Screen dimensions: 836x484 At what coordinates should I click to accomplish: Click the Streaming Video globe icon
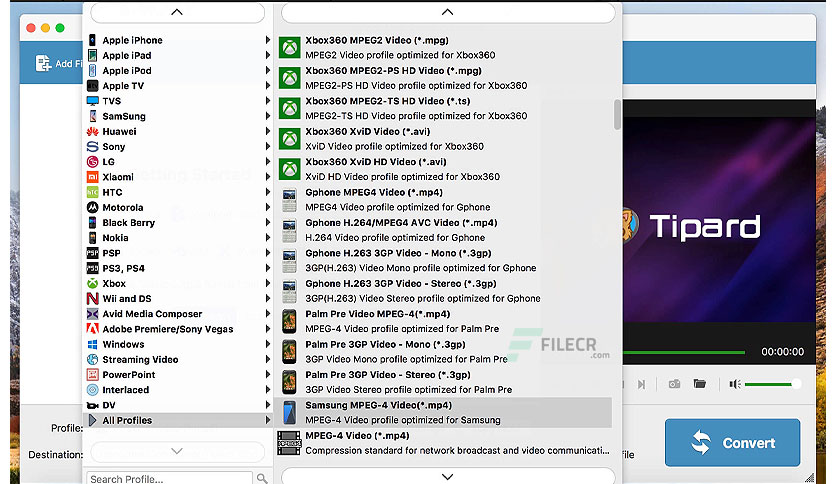[x=92, y=359]
